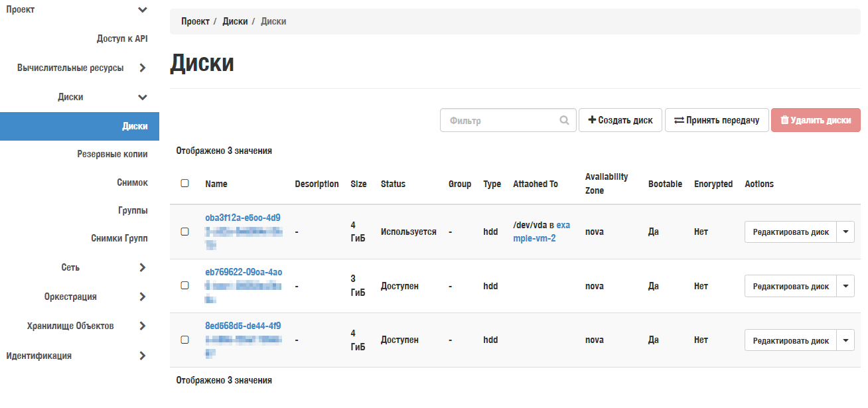The image size is (868, 408).
Task: Click the search magnifier icon in filter
Action: tap(564, 121)
